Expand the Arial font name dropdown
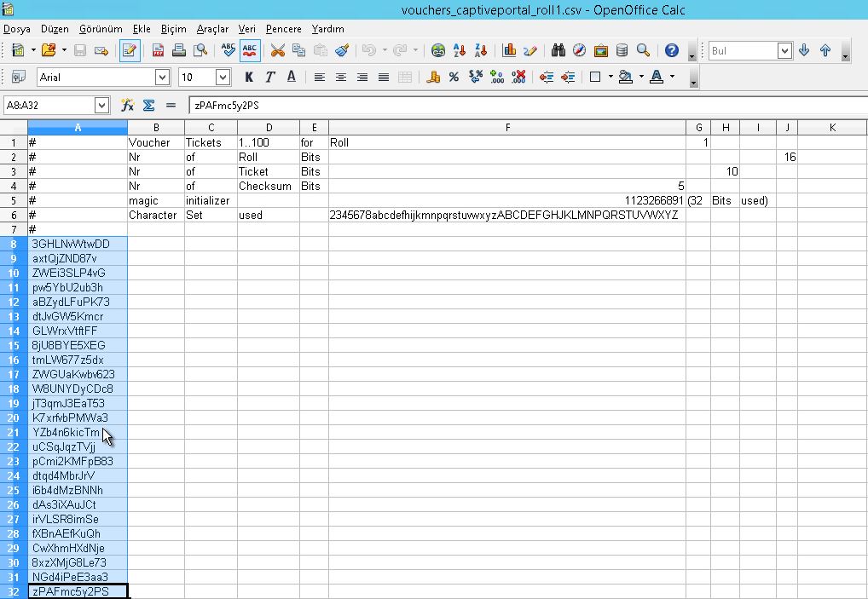Image resolution: width=868 pixels, height=599 pixels. tap(162, 77)
